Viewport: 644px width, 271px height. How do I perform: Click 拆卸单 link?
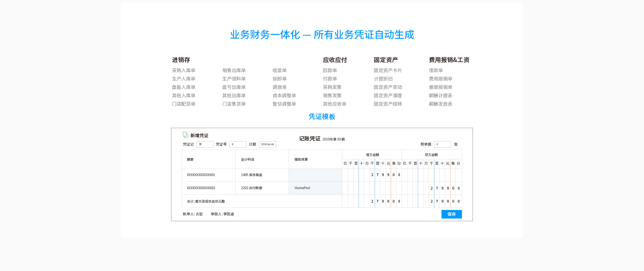point(279,79)
